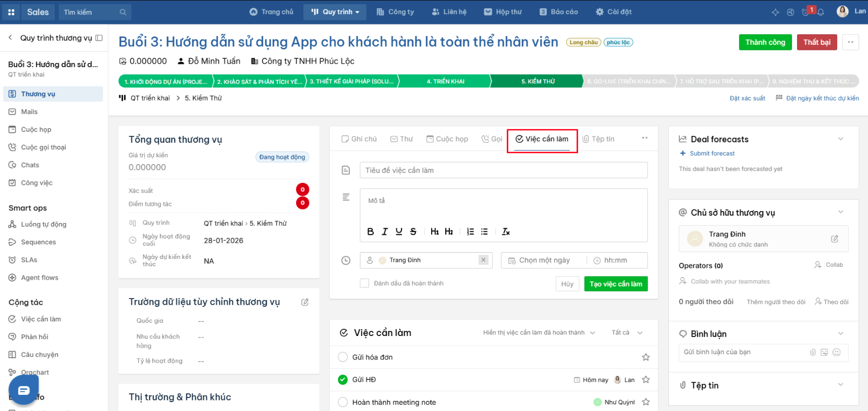Star the Gửi hóa đơn task
The width and height of the screenshot is (868, 411).
(x=646, y=357)
